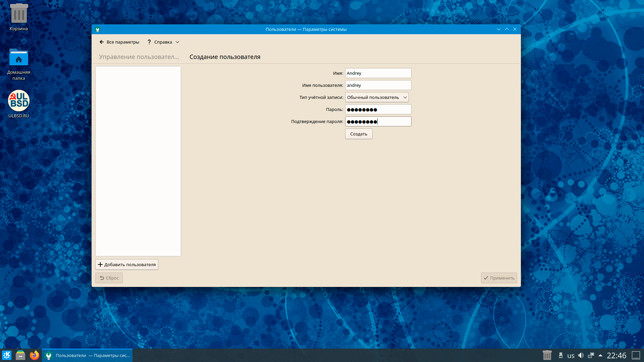Expand the Тип учётной записи combo box
Image resolution: width=644 pixels, height=362 pixels.
tap(377, 98)
